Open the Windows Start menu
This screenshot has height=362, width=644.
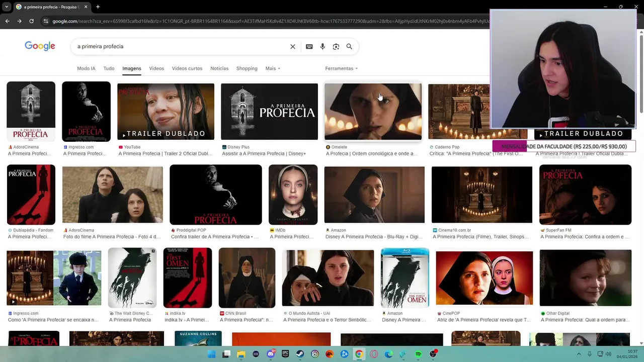click(212, 354)
